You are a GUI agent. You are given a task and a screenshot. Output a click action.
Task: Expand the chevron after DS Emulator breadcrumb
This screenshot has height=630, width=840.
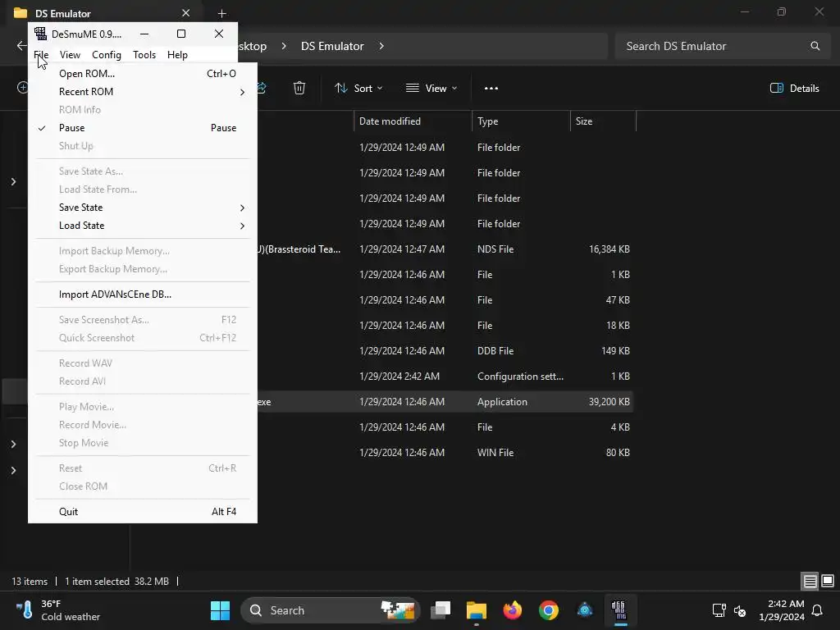point(381,46)
